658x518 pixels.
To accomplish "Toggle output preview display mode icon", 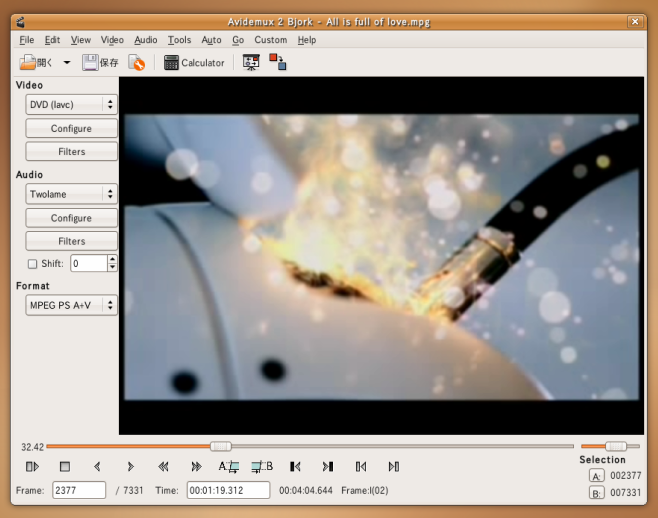I will pos(251,62).
